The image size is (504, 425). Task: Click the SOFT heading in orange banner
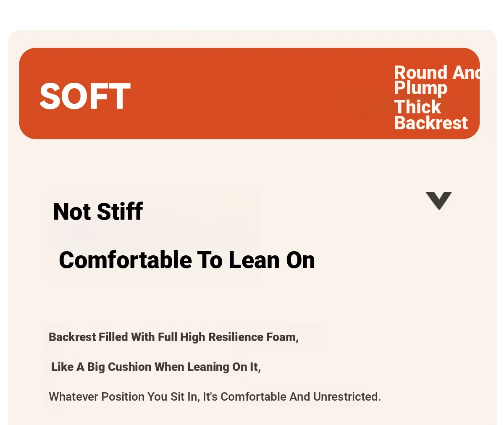(85, 97)
